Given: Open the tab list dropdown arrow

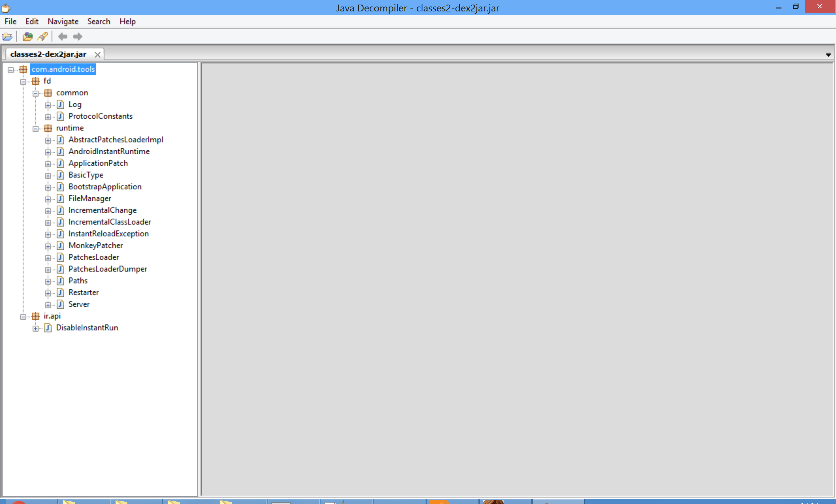Looking at the screenshot, I should pos(828,55).
